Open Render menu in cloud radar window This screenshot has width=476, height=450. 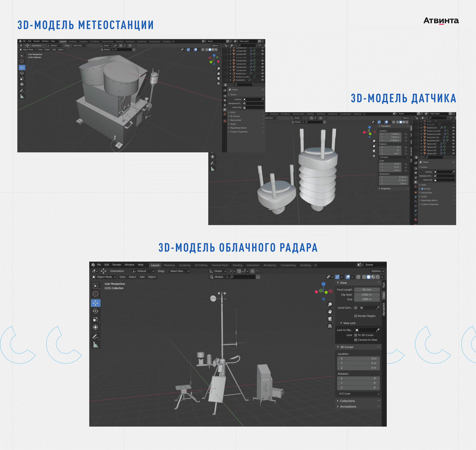117,265
